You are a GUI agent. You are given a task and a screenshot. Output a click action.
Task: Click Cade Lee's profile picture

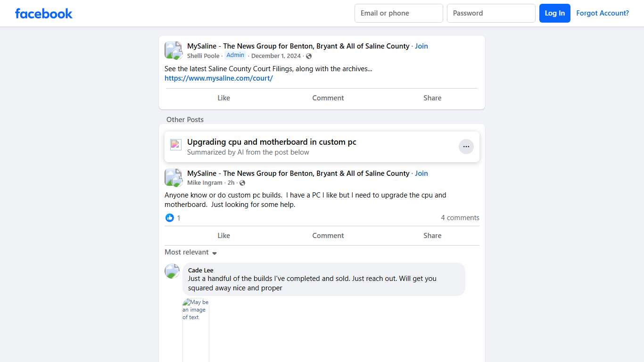[x=172, y=271]
